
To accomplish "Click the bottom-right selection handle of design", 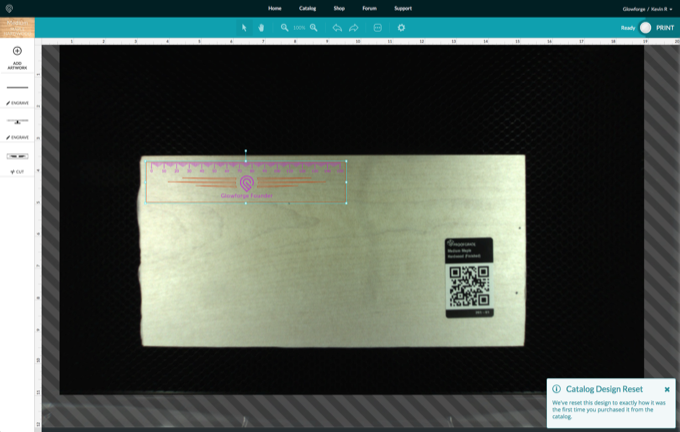I will (346, 203).
